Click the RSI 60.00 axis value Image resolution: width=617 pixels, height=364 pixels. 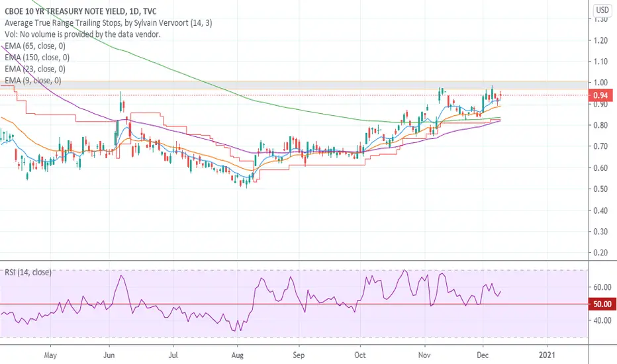602,287
